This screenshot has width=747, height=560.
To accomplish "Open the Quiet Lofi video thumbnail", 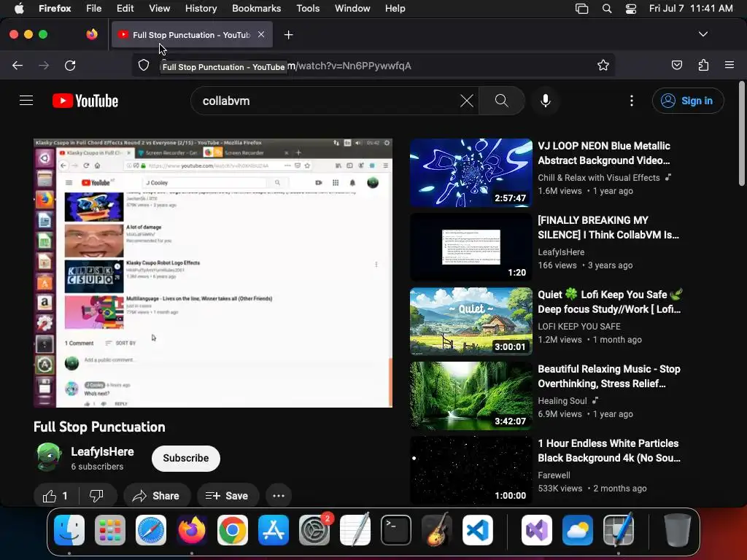I will (471, 322).
